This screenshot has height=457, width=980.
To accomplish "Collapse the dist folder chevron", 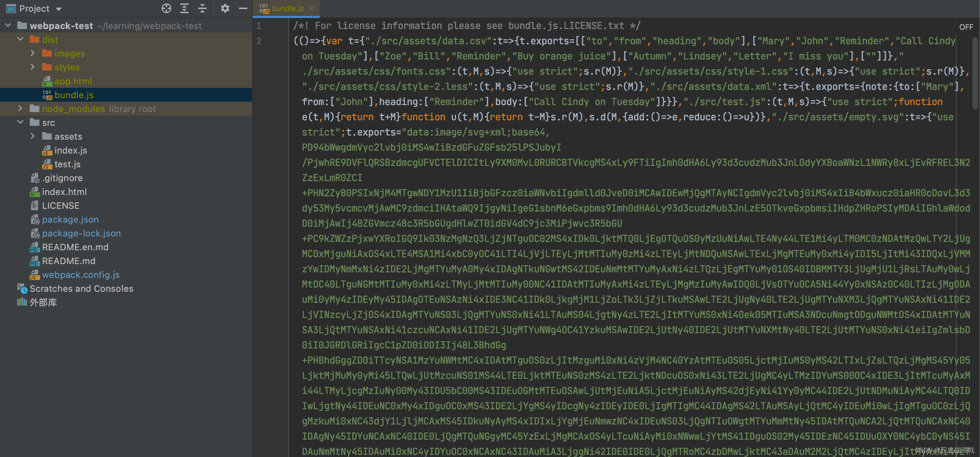I will [x=21, y=39].
